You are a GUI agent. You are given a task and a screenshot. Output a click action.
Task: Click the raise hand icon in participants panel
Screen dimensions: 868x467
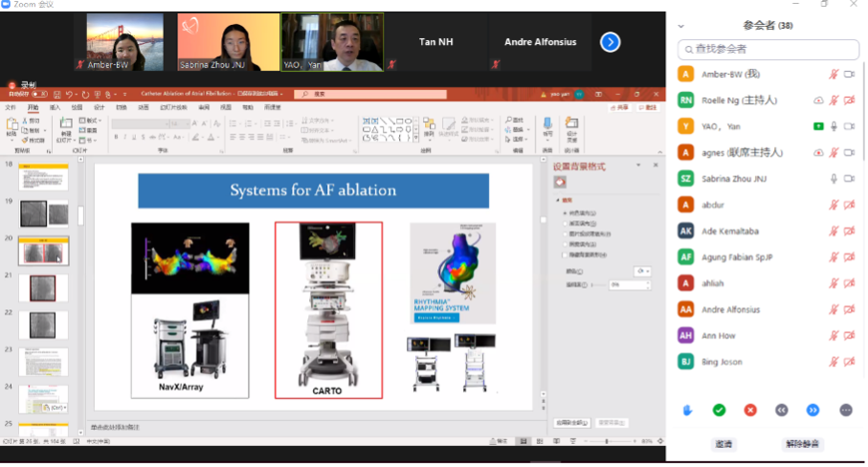[x=687, y=410]
